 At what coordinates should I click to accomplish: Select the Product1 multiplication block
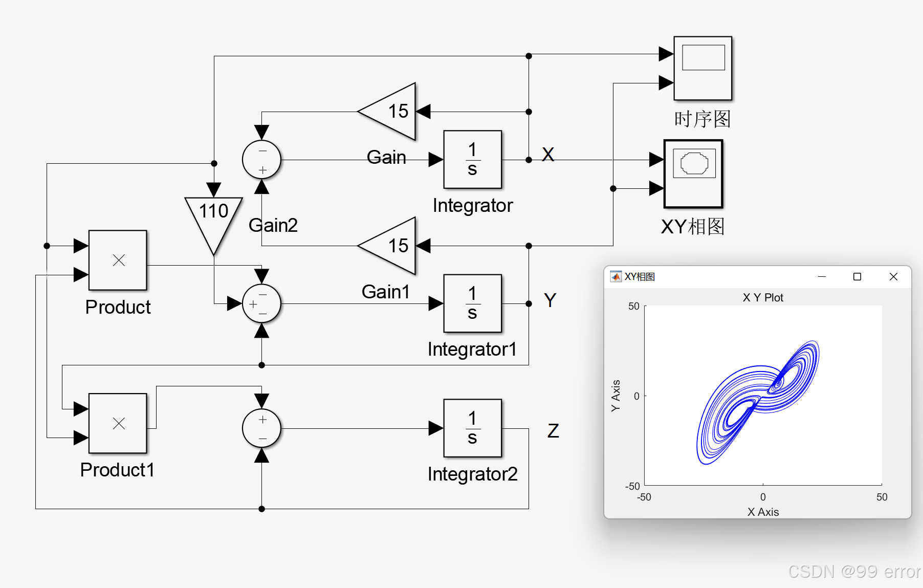(x=117, y=423)
